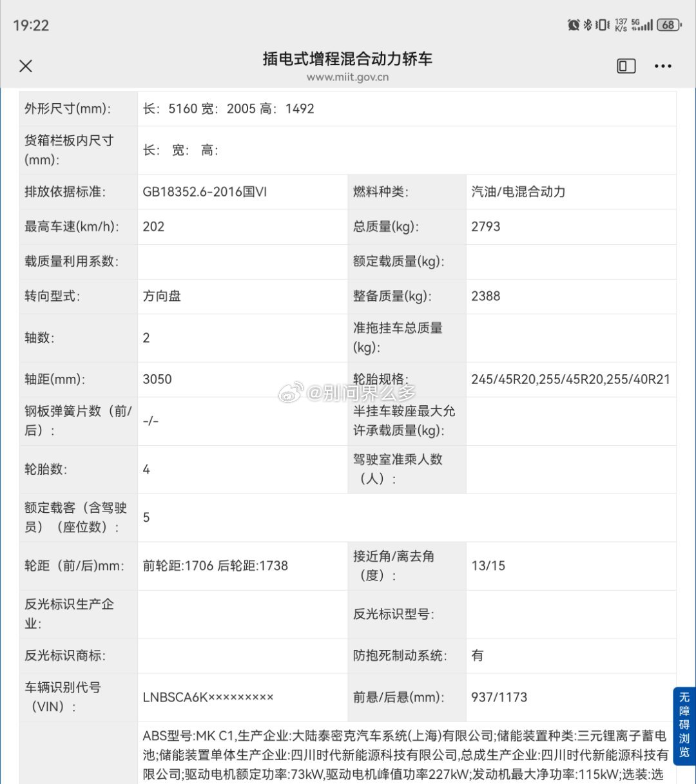The width and height of the screenshot is (696, 784).
Task: Tap the battery level 68 indicator
Action: pyautogui.click(x=670, y=25)
